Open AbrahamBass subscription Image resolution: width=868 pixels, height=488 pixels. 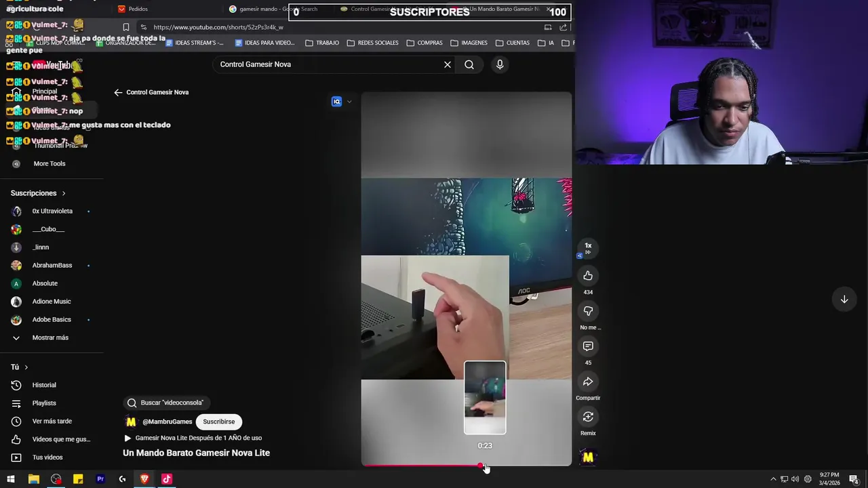pos(52,265)
